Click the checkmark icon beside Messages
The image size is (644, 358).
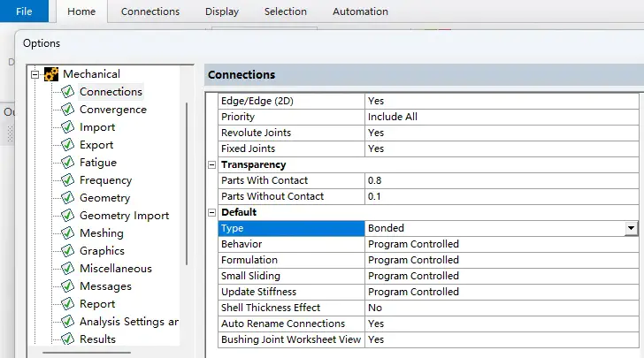click(68, 286)
